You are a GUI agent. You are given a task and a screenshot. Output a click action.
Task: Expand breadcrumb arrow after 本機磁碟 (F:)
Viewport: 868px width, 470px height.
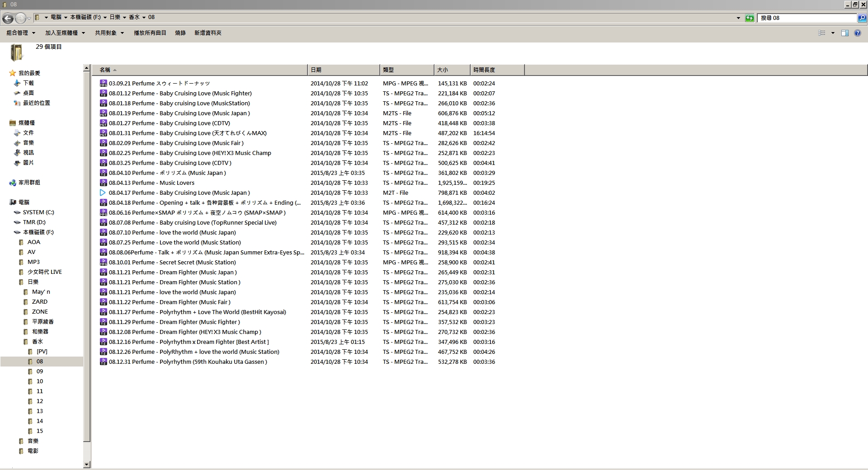coord(105,18)
